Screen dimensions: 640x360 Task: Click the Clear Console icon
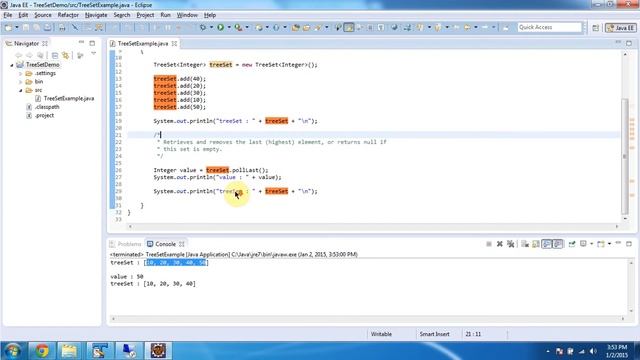click(x=525, y=244)
